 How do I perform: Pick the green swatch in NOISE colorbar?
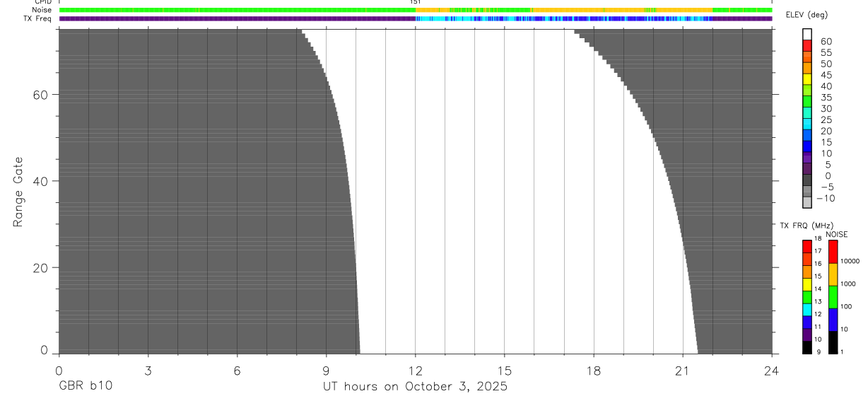833,297
